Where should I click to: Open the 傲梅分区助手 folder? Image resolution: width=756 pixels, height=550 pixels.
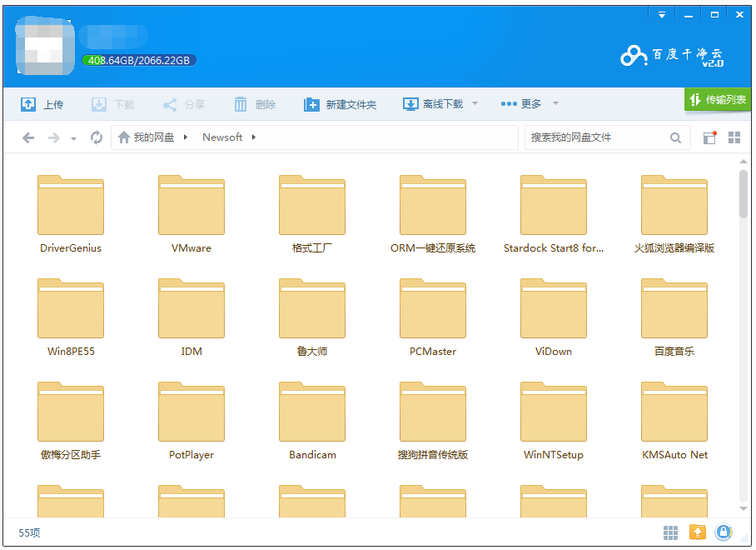71,421
